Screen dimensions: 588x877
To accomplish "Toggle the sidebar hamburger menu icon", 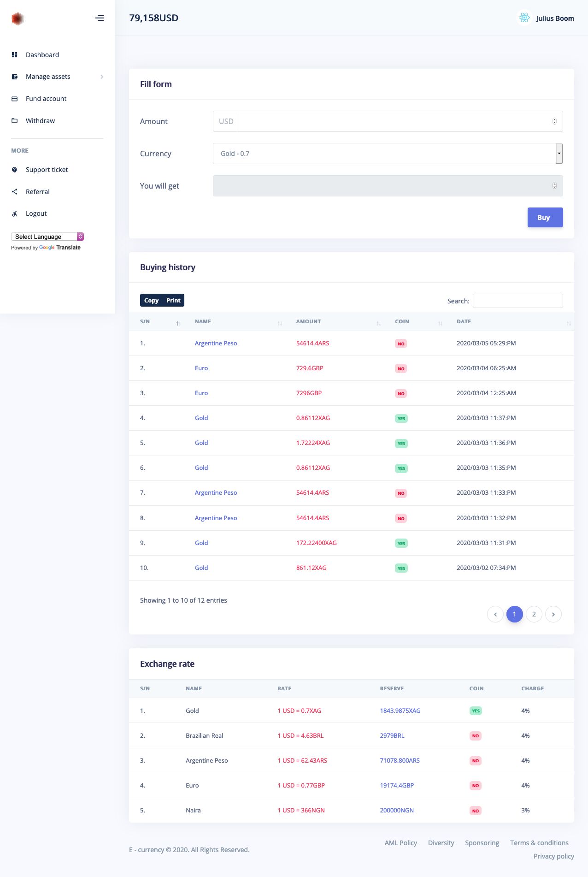I will point(100,18).
